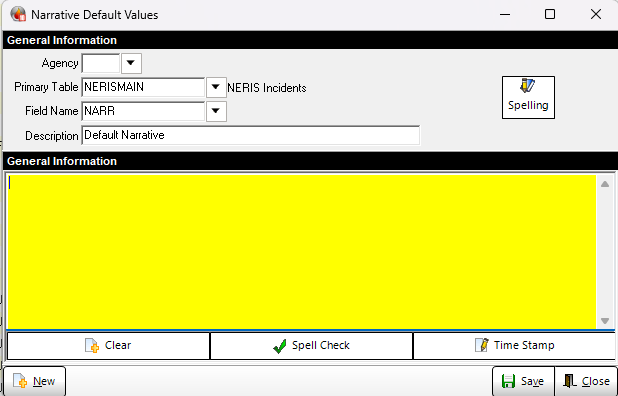Click the narrative scrollbar down arrow
618x396 pixels.
605,321
